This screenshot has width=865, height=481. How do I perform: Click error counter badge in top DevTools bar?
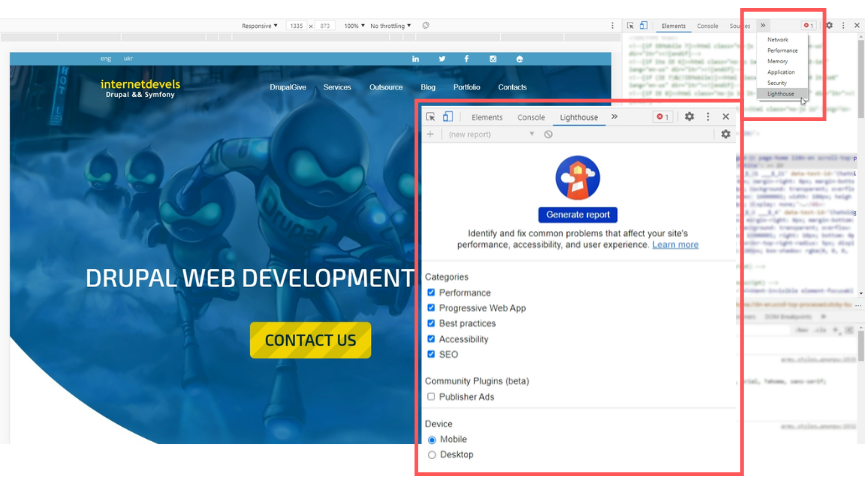(x=808, y=25)
